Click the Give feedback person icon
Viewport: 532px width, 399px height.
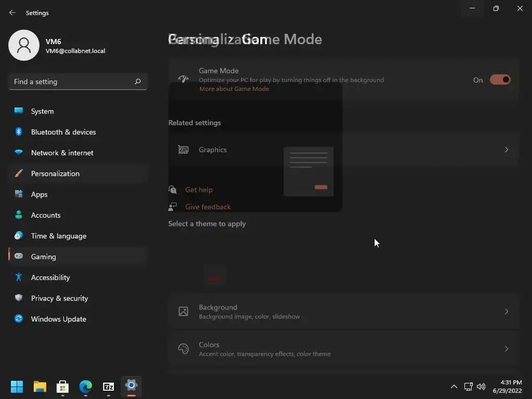172,207
